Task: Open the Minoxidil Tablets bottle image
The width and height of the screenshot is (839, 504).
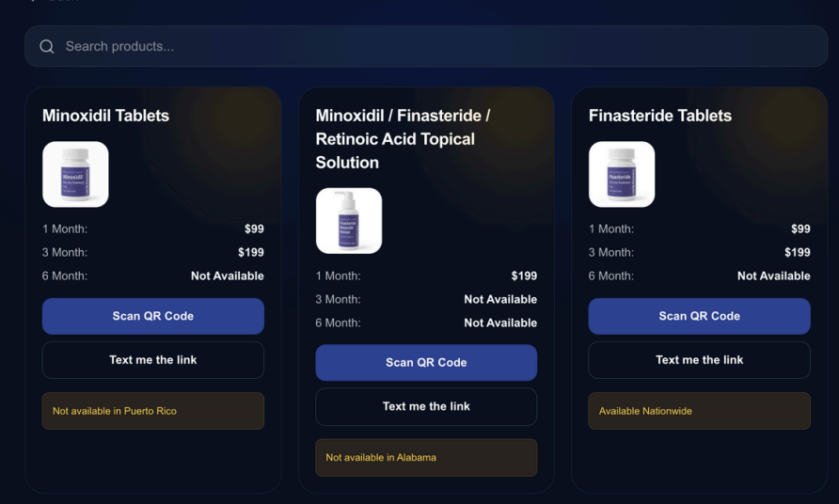Action: pyautogui.click(x=75, y=174)
